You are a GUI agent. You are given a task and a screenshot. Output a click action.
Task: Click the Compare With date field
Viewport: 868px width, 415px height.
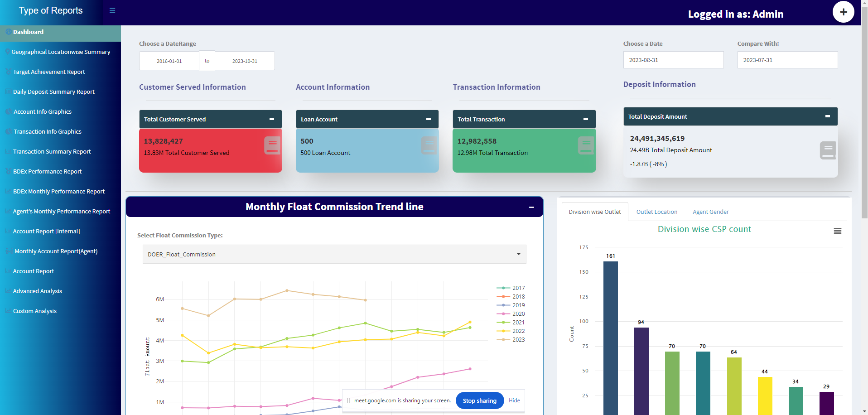(x=787, y=60)
